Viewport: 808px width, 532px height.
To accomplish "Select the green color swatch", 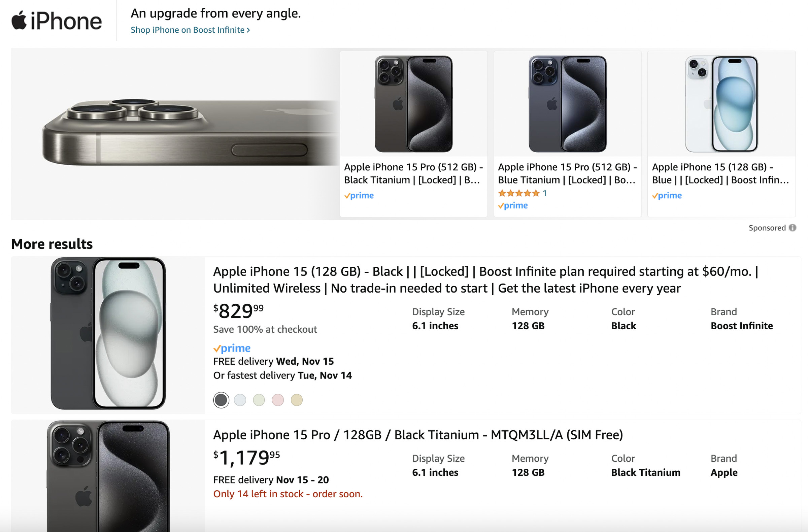I will (259, 400).
